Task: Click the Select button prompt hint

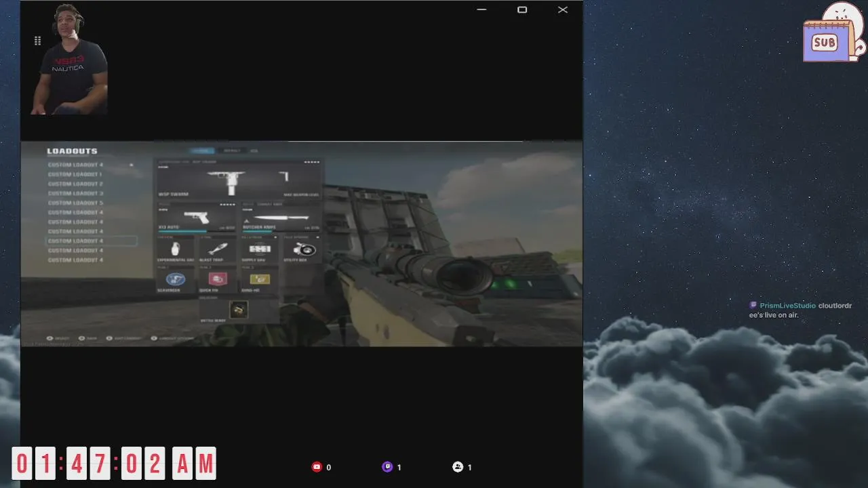Action: [x=58, y=338]
